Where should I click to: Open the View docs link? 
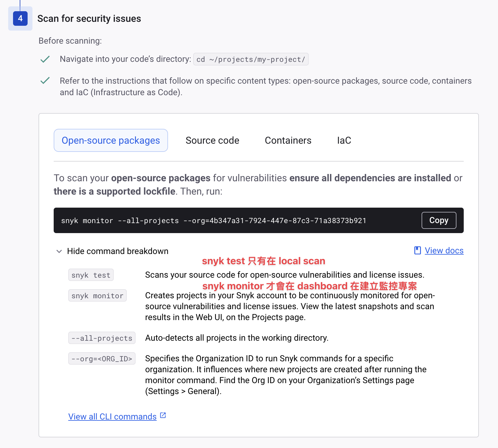[x=444, y=251]
